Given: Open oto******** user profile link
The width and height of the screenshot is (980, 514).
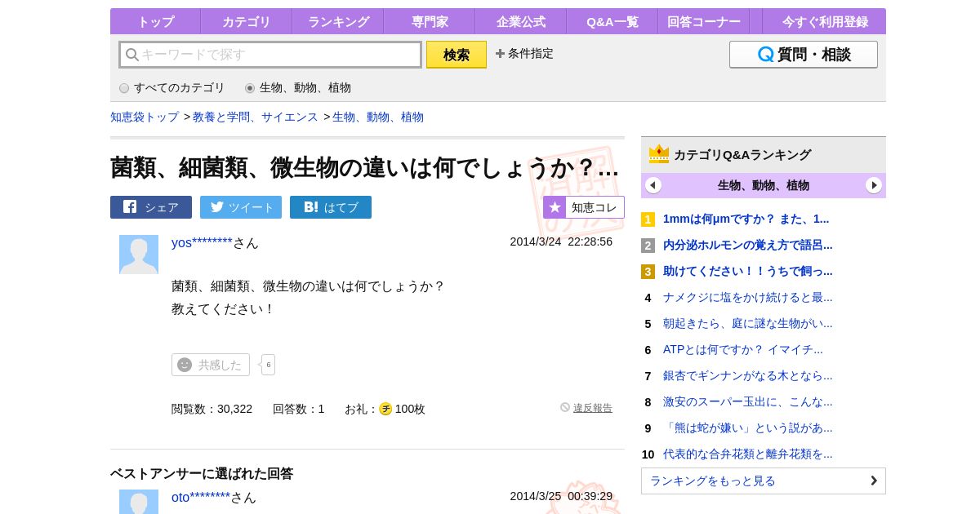Looking at the screenshot, I should coord(201,498).
